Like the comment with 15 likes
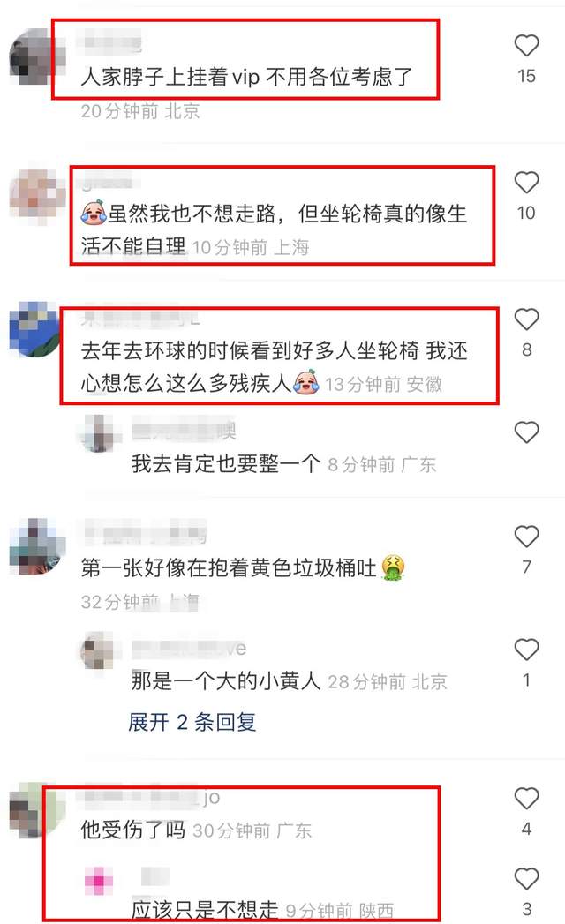This screenshot has height=924, width=565. click(526, 46)
